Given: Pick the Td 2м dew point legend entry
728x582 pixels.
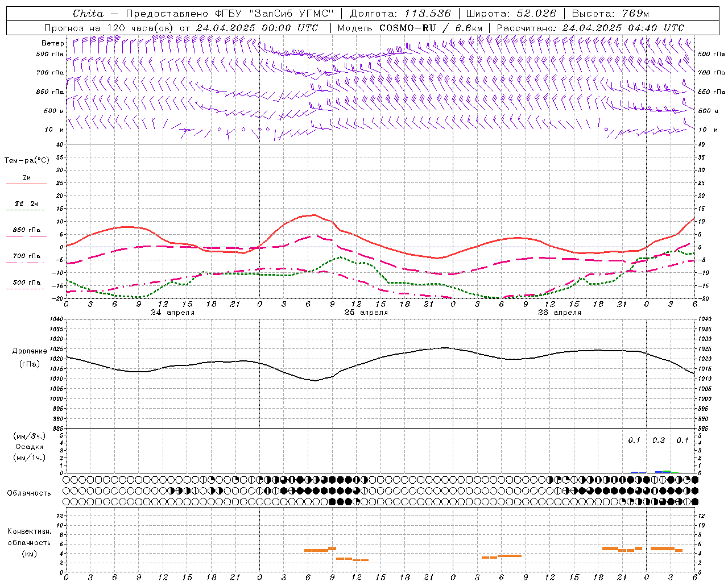Looking at the screenshot, I should tap(26, 203).
